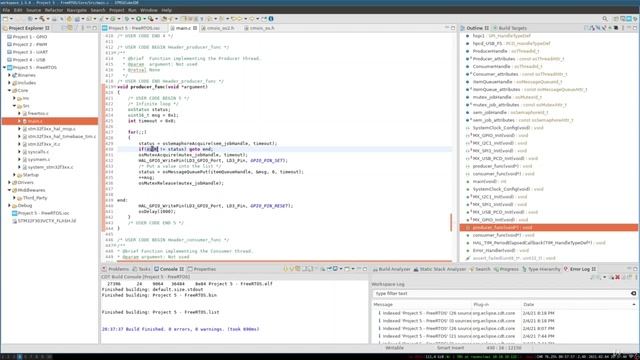Collapse the Middlewares folder
The image size is (640, 360).
click(x=9, y=190)
